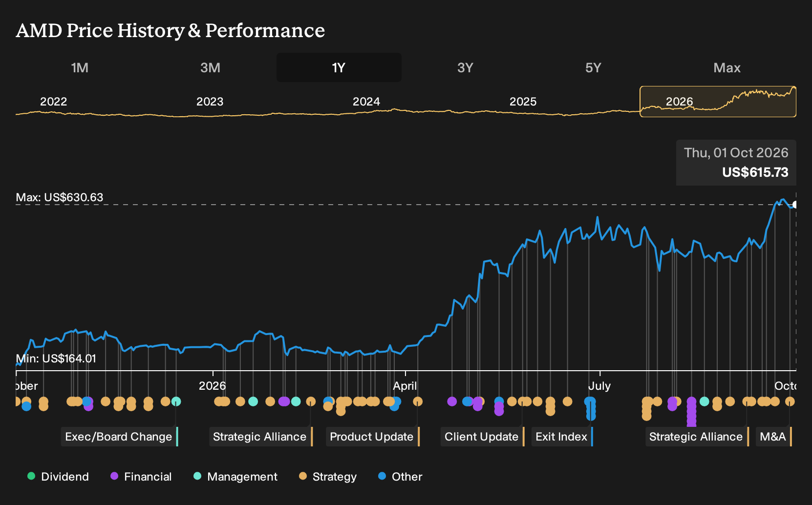Open the Product Update event label
812x505 pixels.
click(372, 437)
